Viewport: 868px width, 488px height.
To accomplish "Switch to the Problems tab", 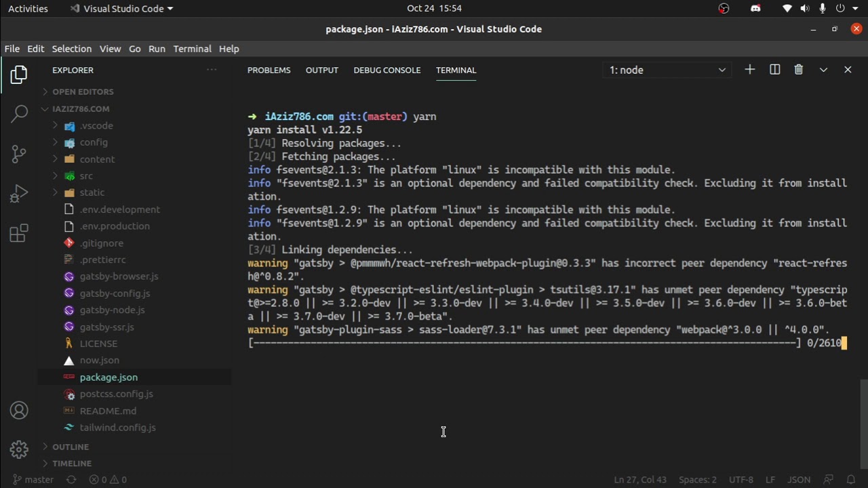I will tap(269, 70).
